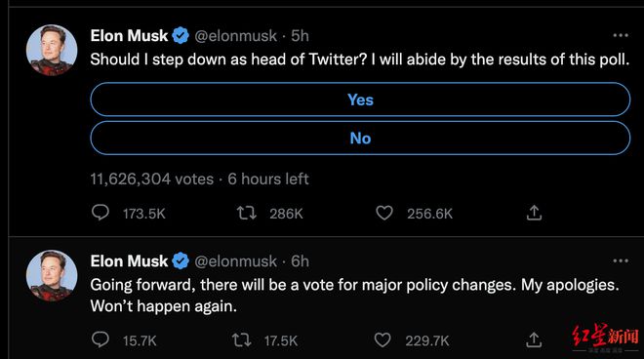Viewport: 644px width, 359px height.
Task: Share the policy changes tweet
Action: pyautogui.click(x=533, y=339)
